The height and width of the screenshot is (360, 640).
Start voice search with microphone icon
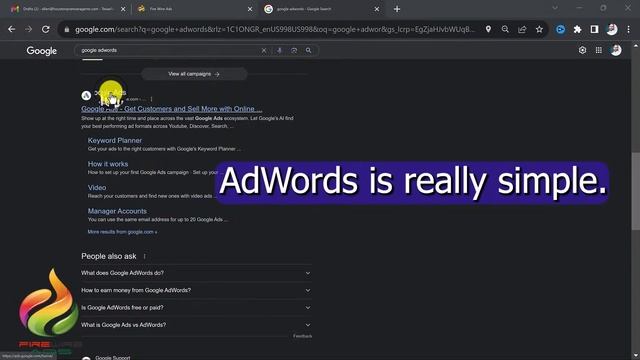tap(279, 51)
